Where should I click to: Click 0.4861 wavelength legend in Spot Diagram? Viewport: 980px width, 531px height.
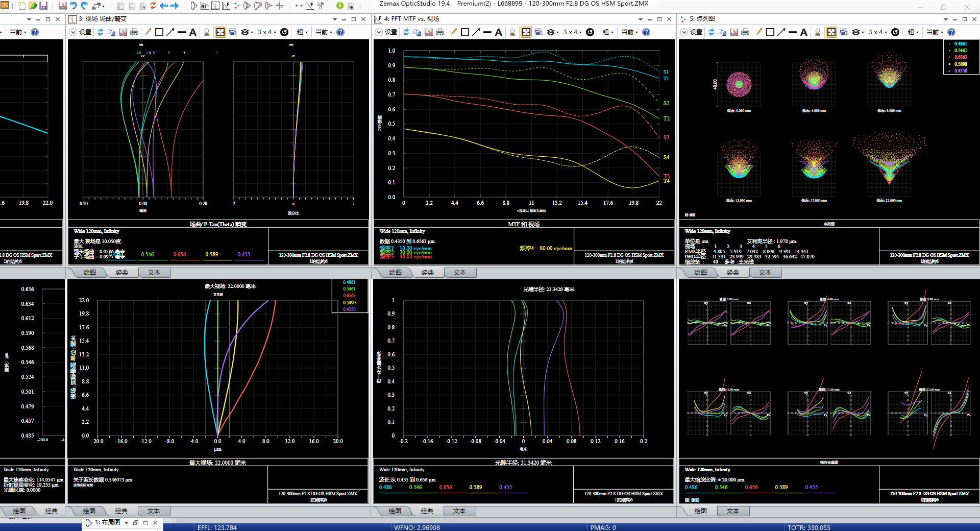(961, 44)
